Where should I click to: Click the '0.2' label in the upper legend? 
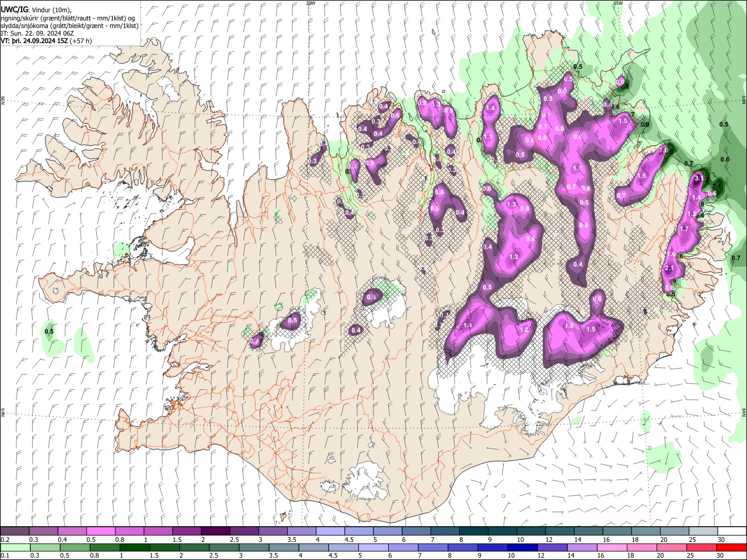pyautogui.click(x=5, y=540)
